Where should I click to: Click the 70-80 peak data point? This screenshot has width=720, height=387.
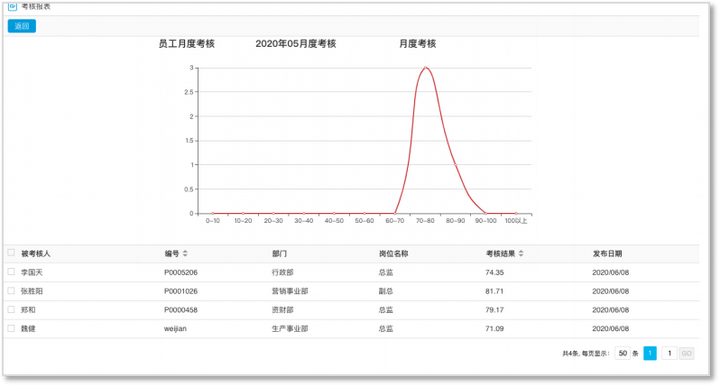[425, 67]
